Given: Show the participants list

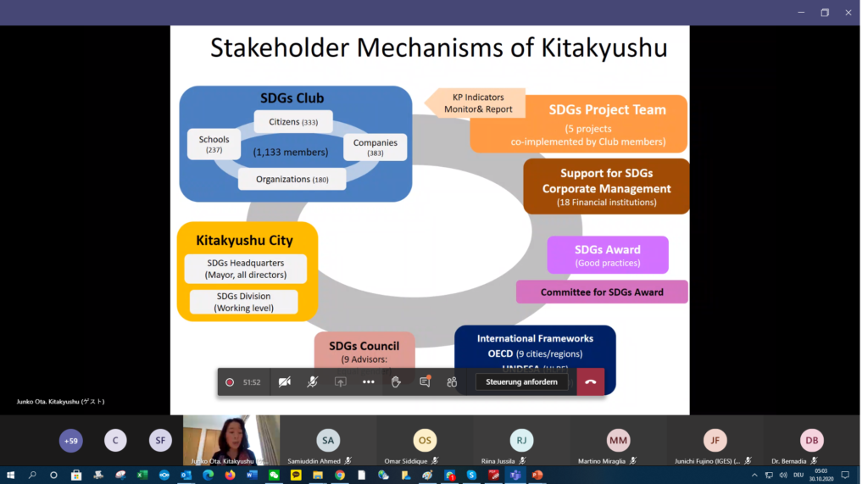Looking at the screenshot, I should 452,382.
